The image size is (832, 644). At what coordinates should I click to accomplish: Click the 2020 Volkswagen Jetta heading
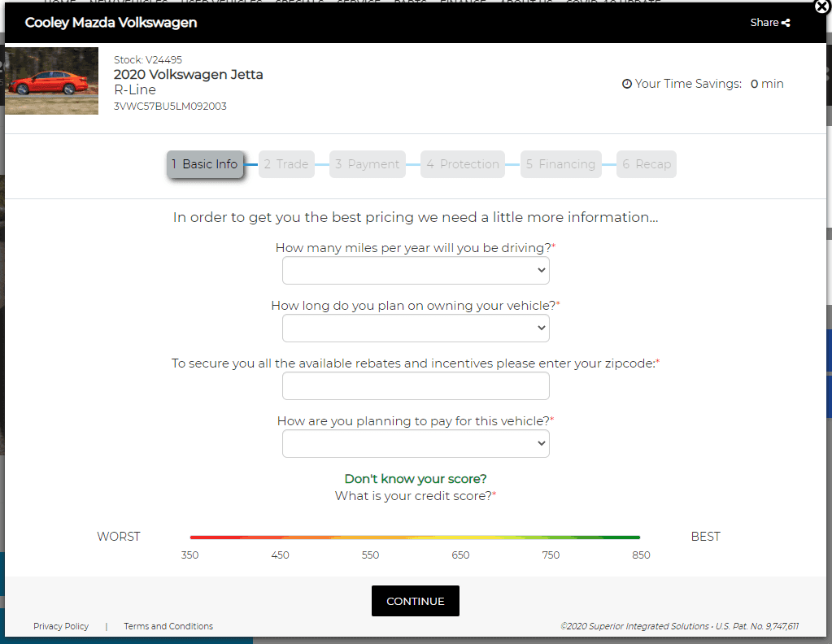189,75
